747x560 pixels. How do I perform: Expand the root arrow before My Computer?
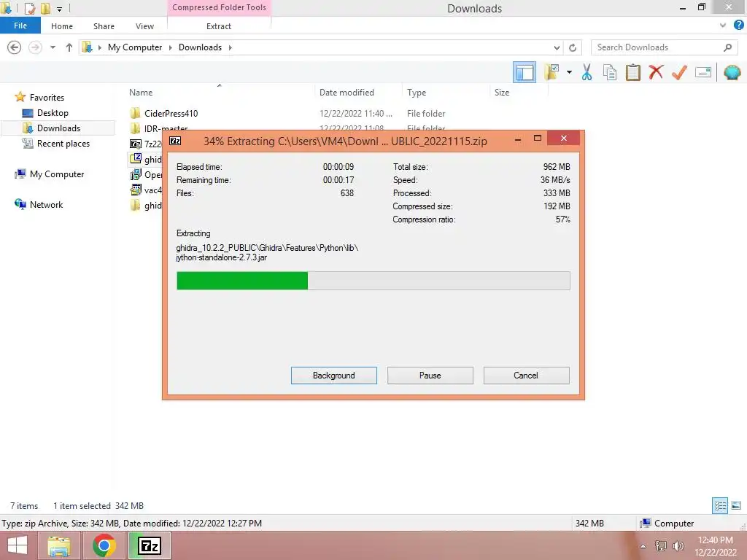(x=99, y=47)
